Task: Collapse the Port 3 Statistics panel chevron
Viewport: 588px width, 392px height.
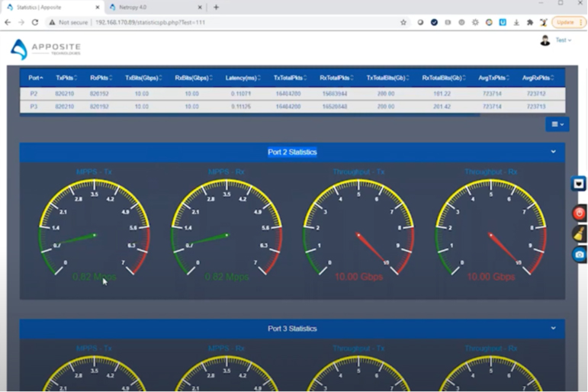Action: (x=553, y=328)
